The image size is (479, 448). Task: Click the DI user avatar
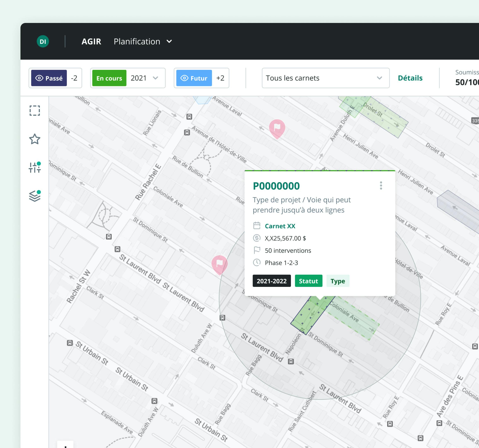tap(43, 41)
